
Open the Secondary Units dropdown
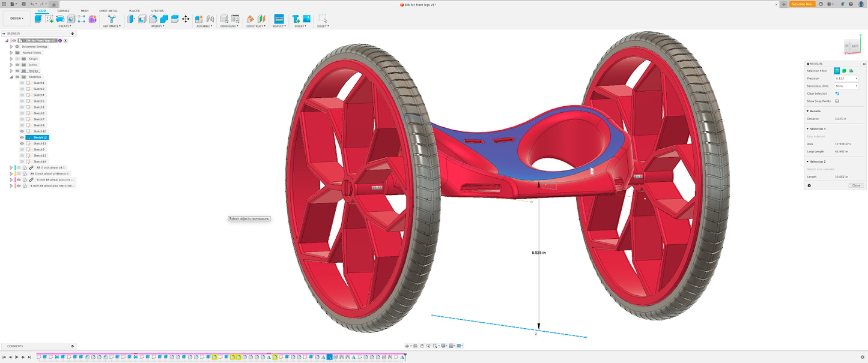pos(846,86)
